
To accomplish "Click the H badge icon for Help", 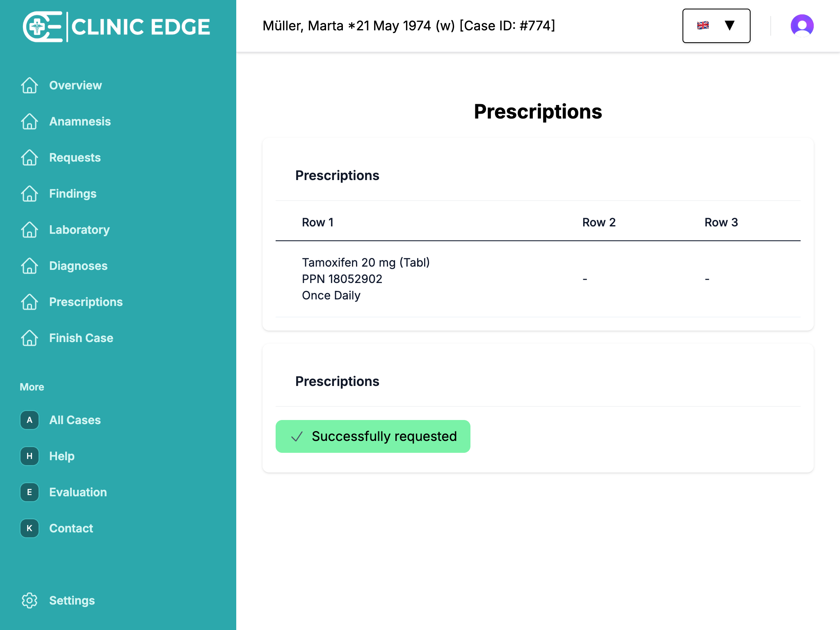I will click(x=29, y=456).
